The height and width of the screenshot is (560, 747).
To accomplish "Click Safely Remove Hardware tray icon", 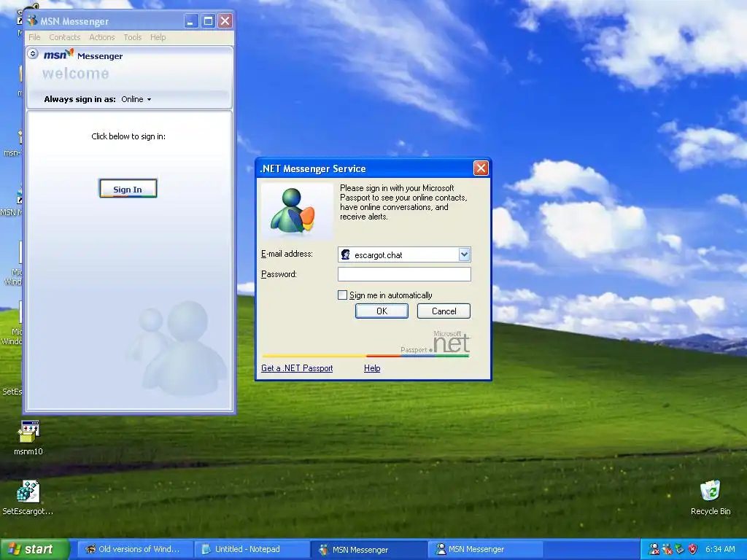I will 679,549.
